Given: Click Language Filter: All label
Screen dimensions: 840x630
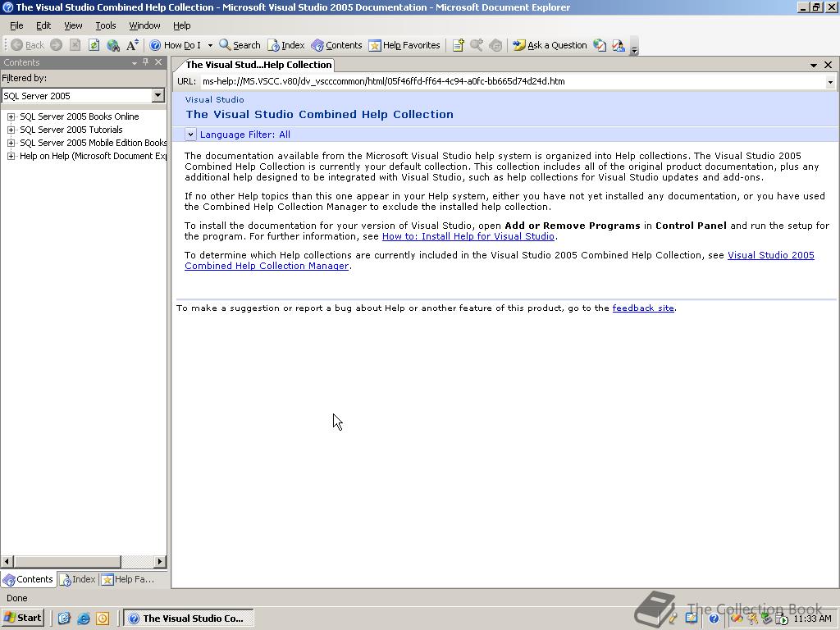Looking at the screenshot, I should coord(245,135).
